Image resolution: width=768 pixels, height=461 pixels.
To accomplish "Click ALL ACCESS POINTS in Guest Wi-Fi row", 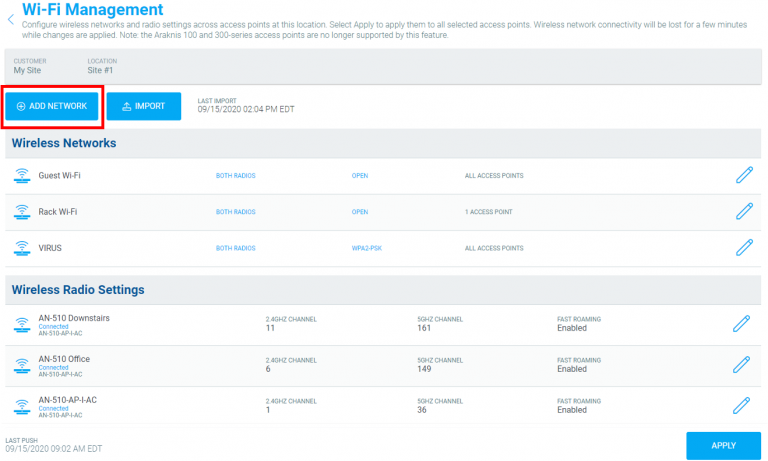I will (x=494, y=175).
